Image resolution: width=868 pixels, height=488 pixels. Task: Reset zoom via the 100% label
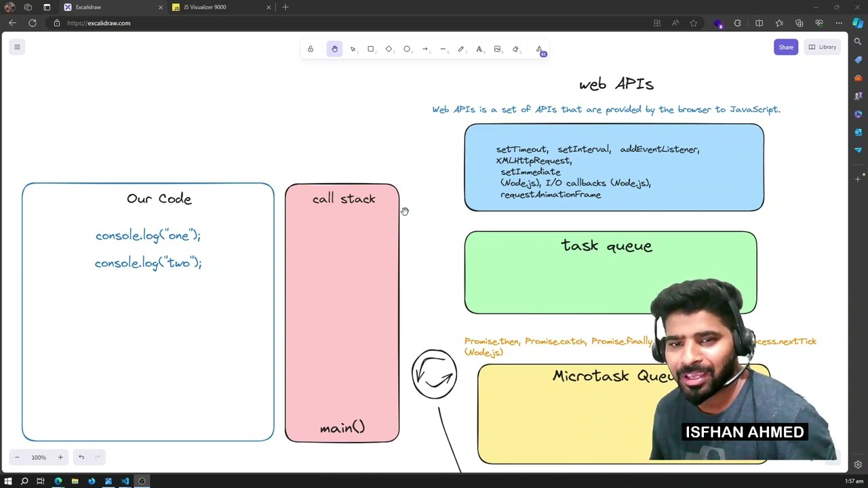click(39, 457)
